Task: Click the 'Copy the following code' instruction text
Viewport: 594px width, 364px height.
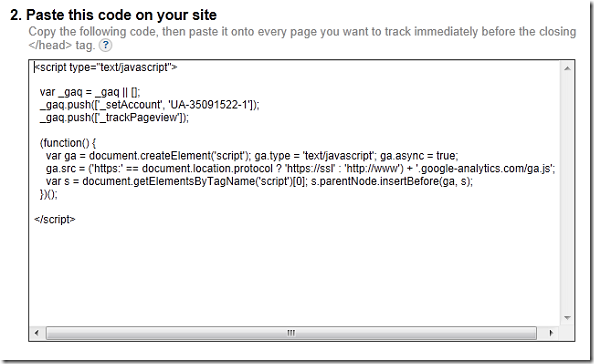Action: coord(302,38)
